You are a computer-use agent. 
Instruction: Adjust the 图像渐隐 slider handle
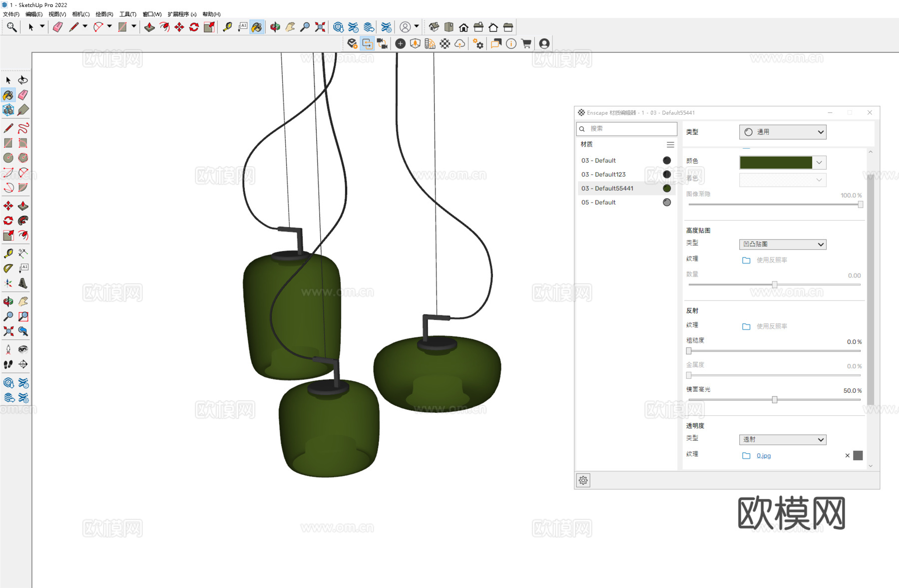(861, 205)
